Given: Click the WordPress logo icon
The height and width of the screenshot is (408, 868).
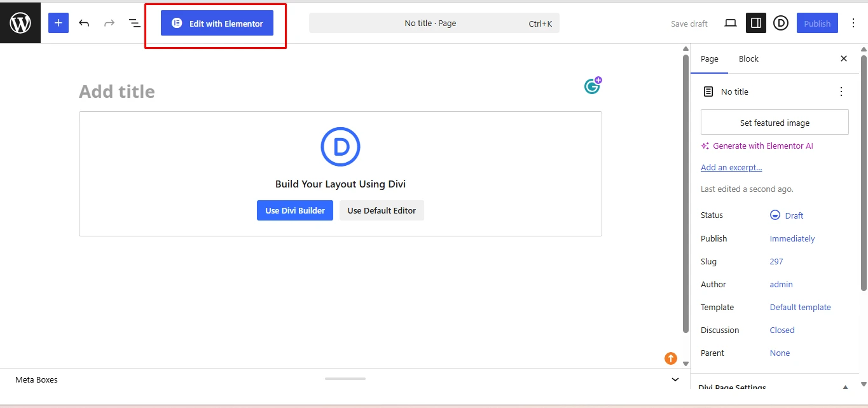Looking at the screenshot, I should pyautogui.click(x=20, y=23).
